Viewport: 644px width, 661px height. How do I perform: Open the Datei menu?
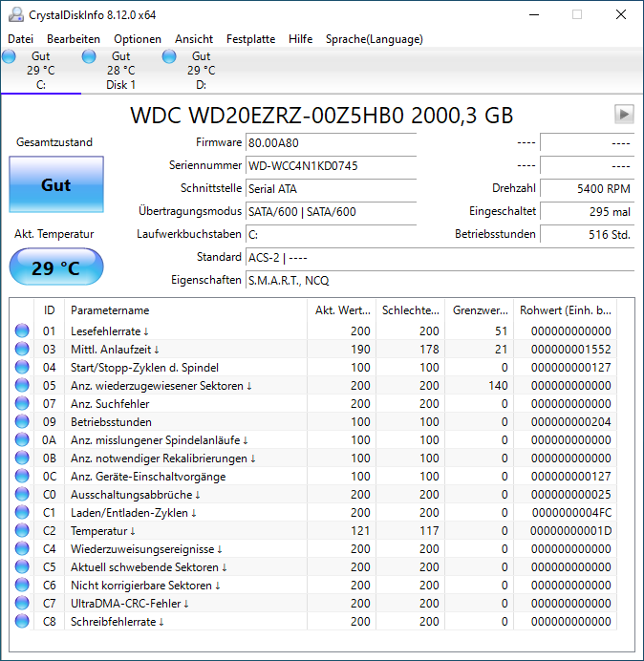click(20, 39)
